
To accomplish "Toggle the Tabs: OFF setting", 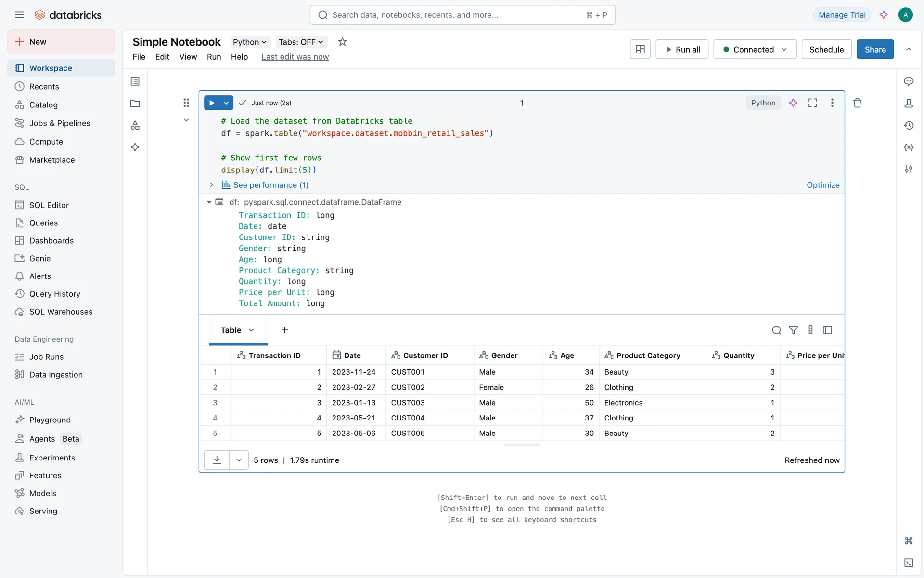I will click(301, 42).
